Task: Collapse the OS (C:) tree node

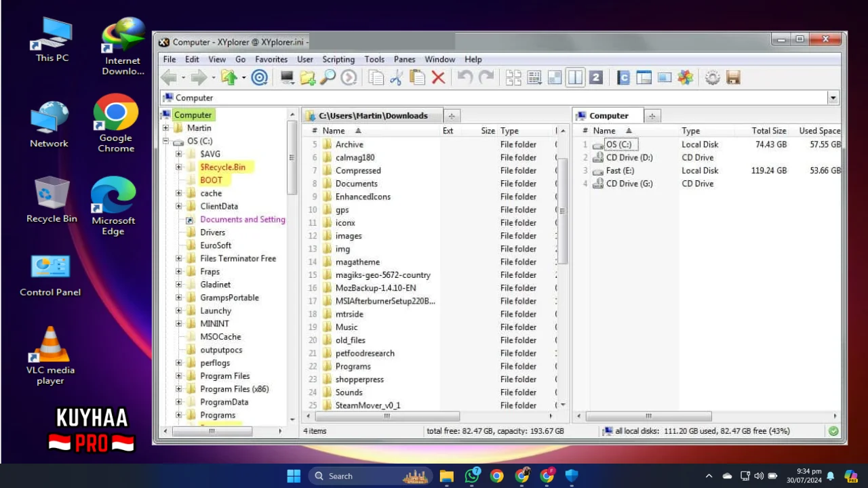Action: pyautogui.click(x=165, y=141)
